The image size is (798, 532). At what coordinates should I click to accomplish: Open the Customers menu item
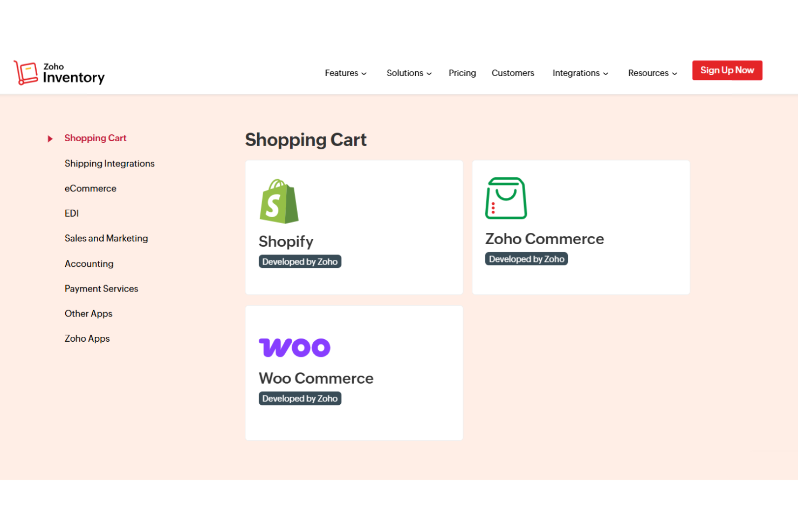tap(513, 73)
